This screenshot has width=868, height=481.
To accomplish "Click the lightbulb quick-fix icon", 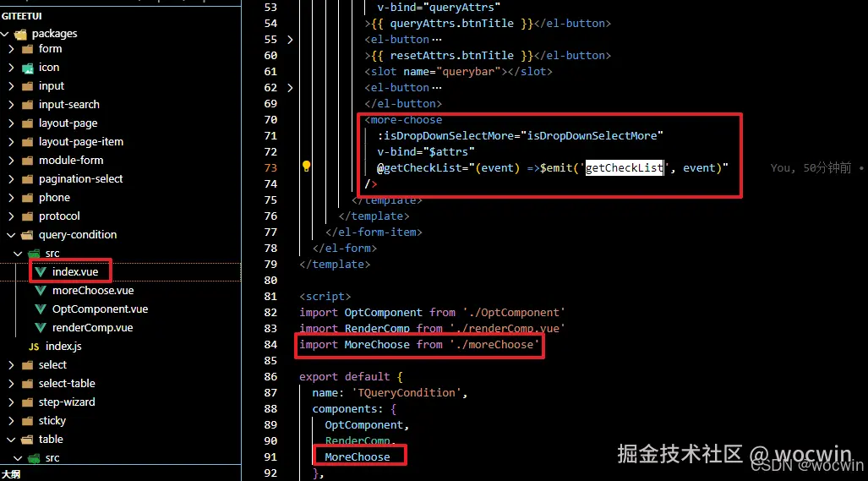I will [x=306, y=166].
